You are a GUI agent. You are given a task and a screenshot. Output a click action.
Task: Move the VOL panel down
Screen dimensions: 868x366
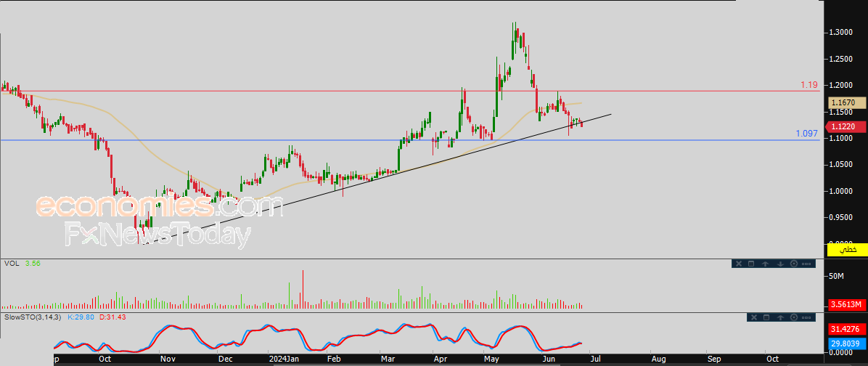coord(779,264)
